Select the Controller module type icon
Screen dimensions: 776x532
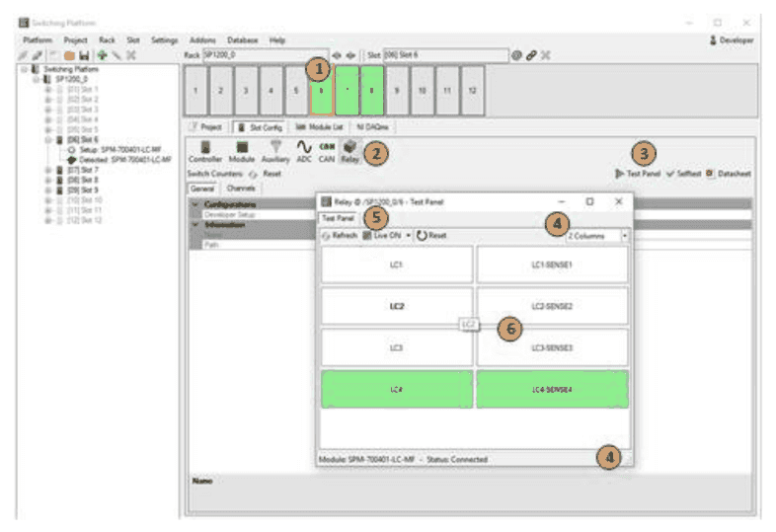click(205, 147)
